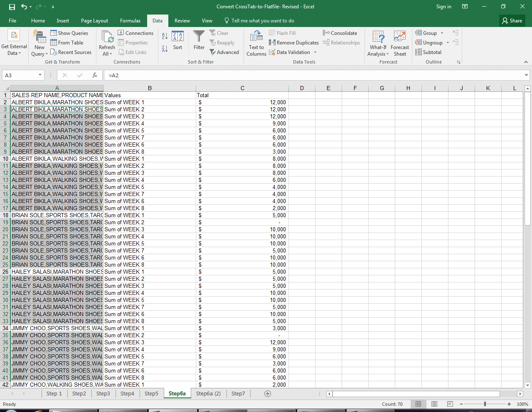Sort Z to A descending
532x412 pixels.
coord(165,48)
